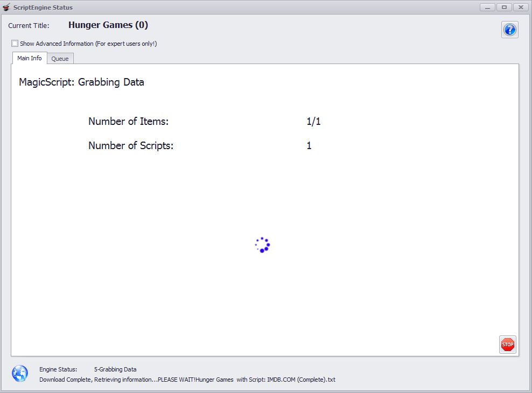Click the ScriptEngine app icon in title bar

(x=6, y=8)
